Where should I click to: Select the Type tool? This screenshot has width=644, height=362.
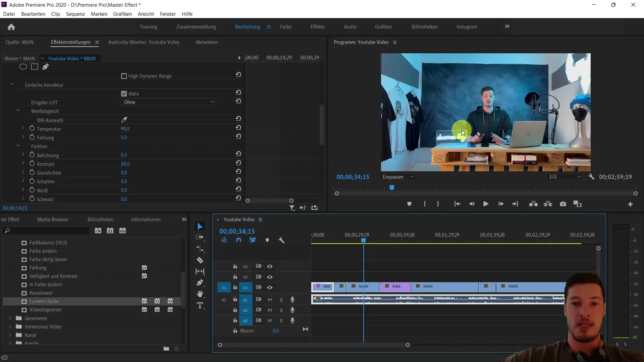200,305
